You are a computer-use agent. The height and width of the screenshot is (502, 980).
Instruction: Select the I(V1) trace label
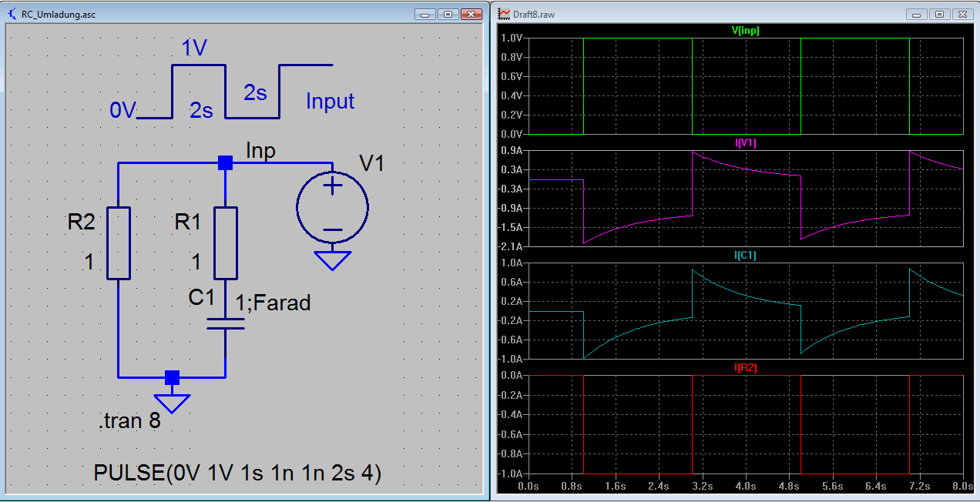(745, 143)
